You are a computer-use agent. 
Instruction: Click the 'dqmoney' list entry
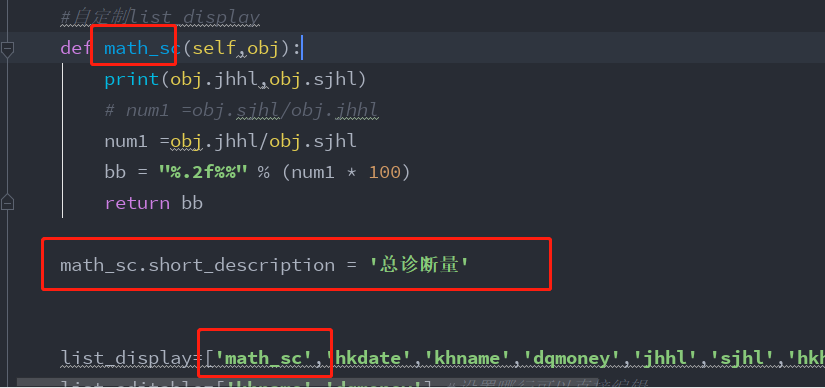pyautogui.click(x=572, y=358)
